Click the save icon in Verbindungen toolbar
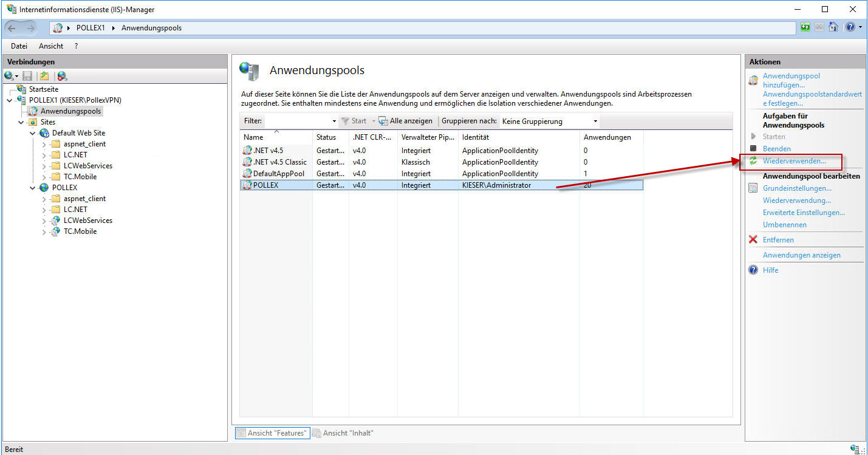868x455 pixels. coord(27,76)
